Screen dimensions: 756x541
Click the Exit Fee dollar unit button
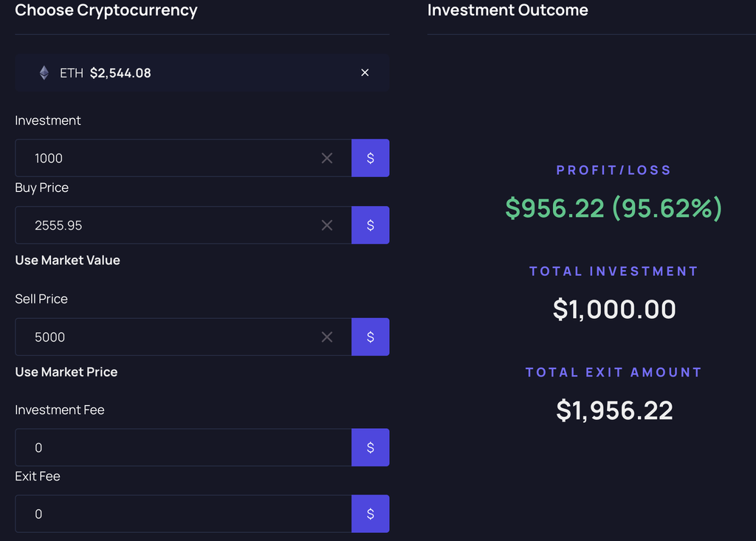tap(371, 514)
